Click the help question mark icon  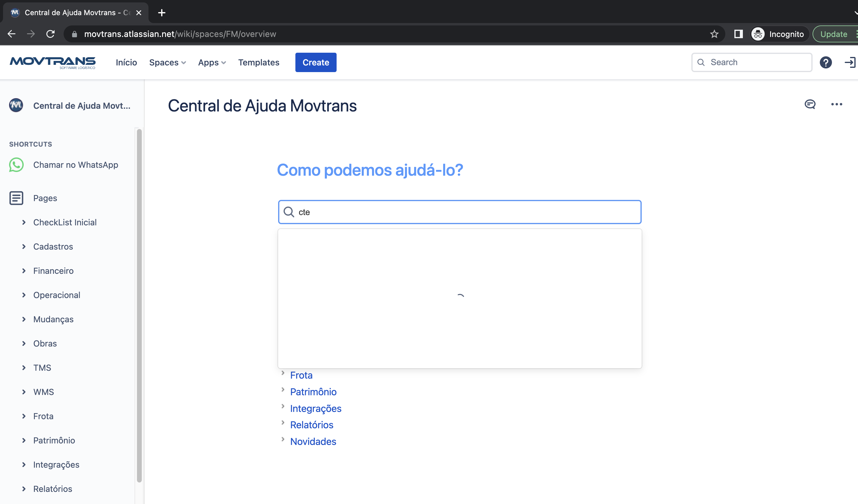tap(826, 62)
